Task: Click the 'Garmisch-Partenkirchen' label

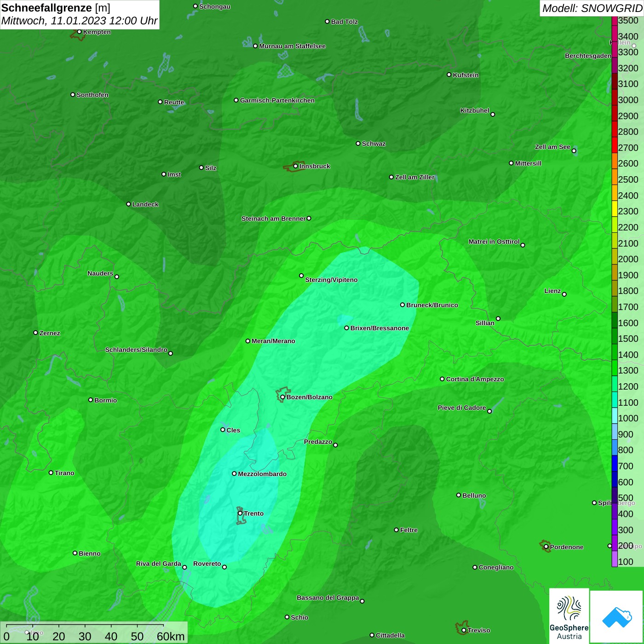Action: point(277,100)
